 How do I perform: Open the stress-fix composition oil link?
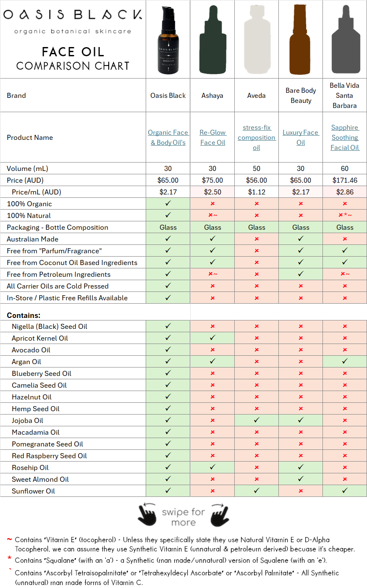(x=256, y=137)
